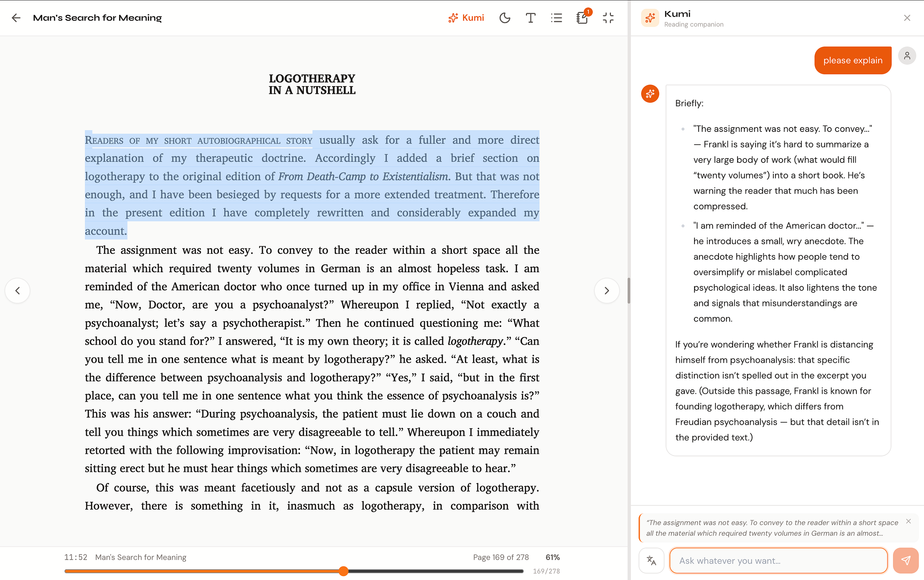Open notes and highlights notebook icon

click(582, 18)
